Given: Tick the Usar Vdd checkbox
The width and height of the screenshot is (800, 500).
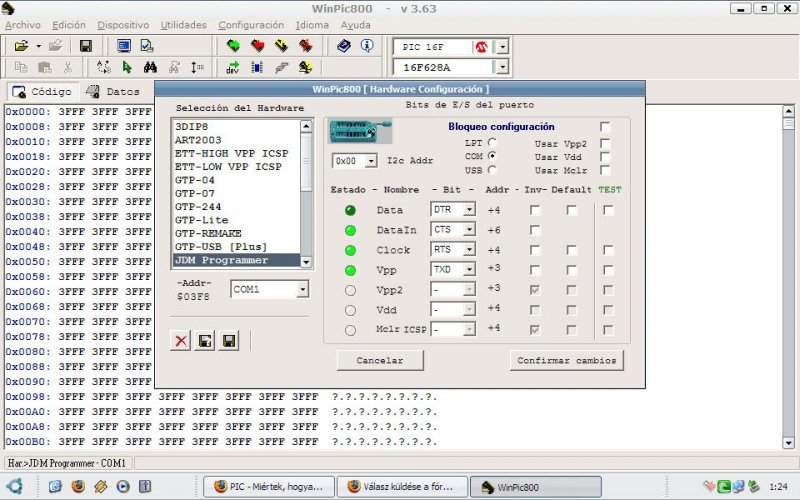Looking at the screenshot, I should point(605,157).
